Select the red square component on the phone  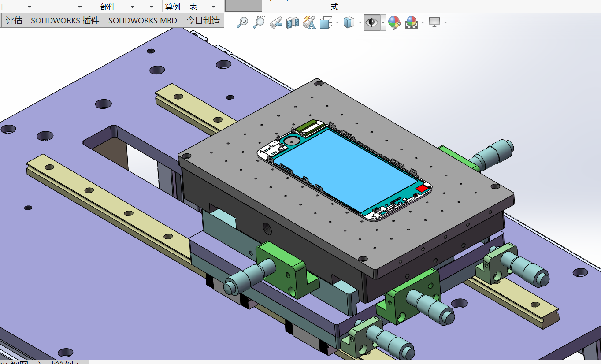(422, 189)
